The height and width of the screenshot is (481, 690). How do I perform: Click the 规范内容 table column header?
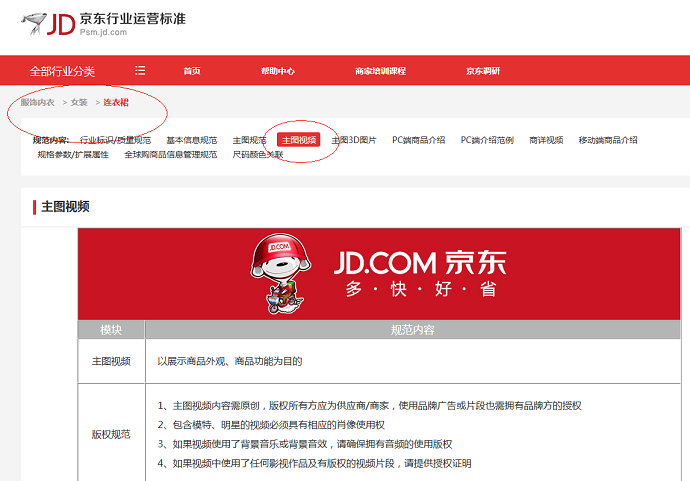[x=413, y=330]
